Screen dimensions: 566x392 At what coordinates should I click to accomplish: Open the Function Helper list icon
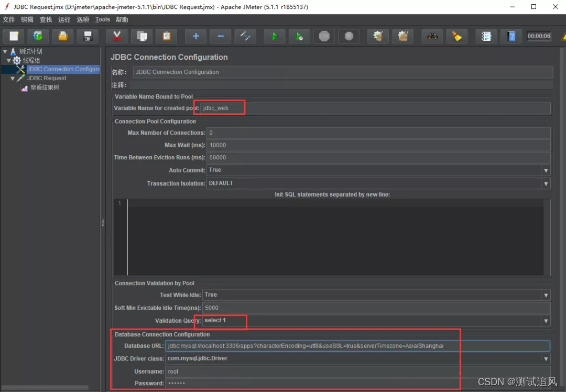tap(486, 36)
